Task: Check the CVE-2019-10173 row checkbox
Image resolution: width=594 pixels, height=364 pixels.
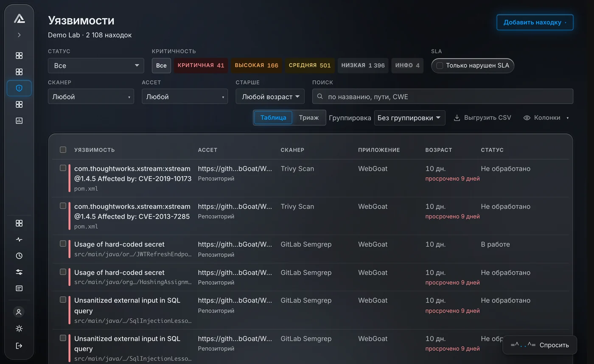Action: click(63, 168)
